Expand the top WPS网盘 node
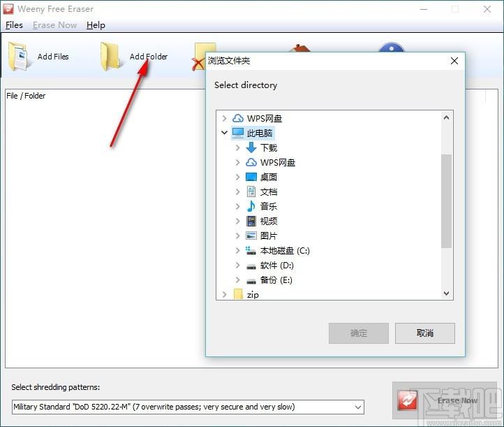 click(224, 118)
